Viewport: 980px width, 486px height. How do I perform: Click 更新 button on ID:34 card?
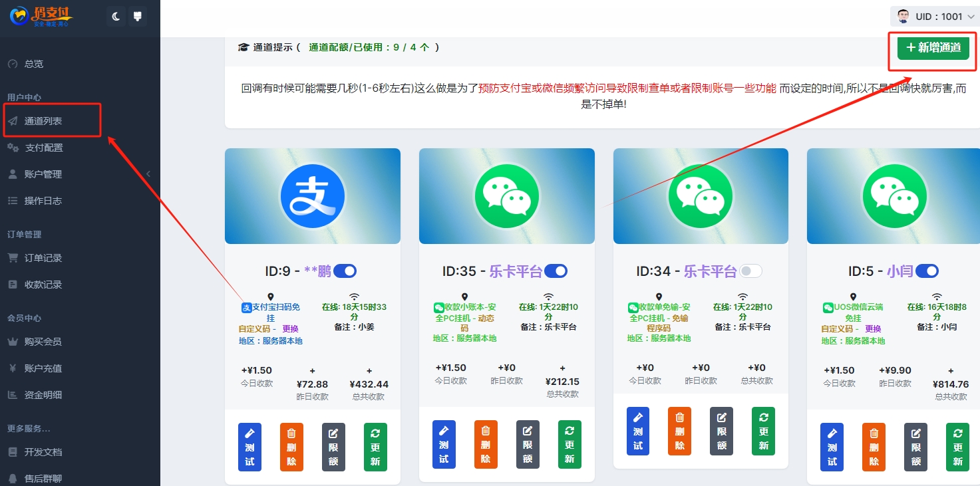[x=763, y=431]
